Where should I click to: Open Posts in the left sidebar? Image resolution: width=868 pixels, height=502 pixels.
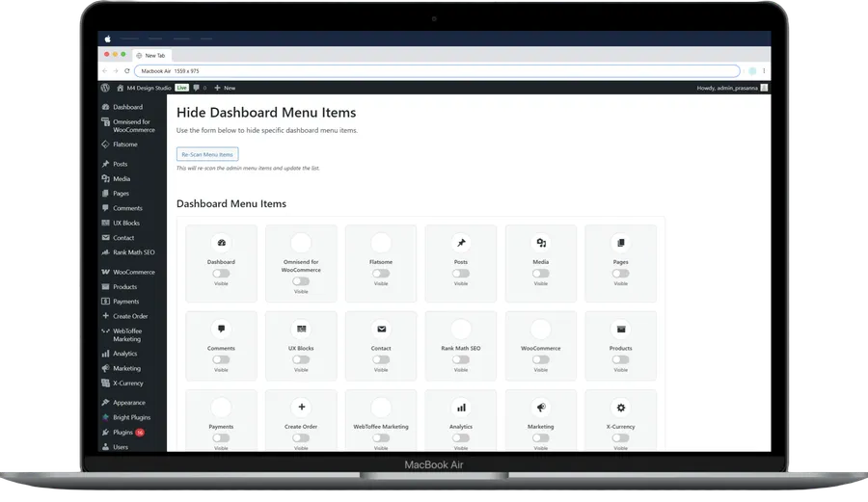[x=121, y=164]
